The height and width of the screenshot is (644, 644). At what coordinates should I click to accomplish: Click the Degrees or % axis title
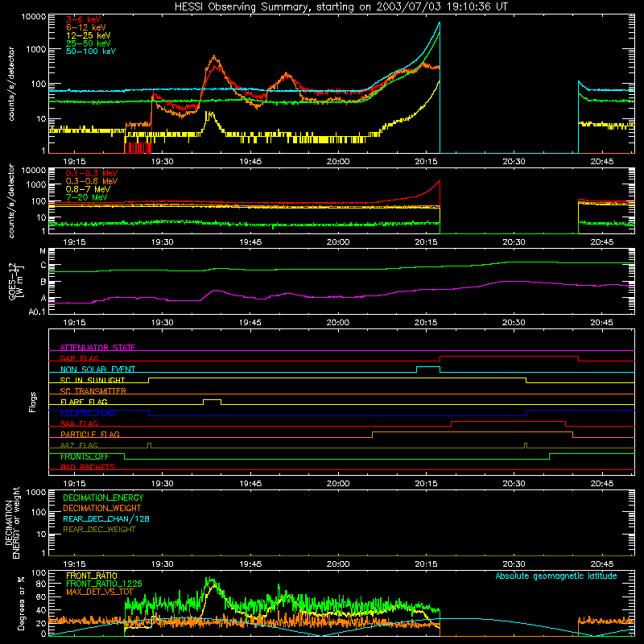[21, 603]
